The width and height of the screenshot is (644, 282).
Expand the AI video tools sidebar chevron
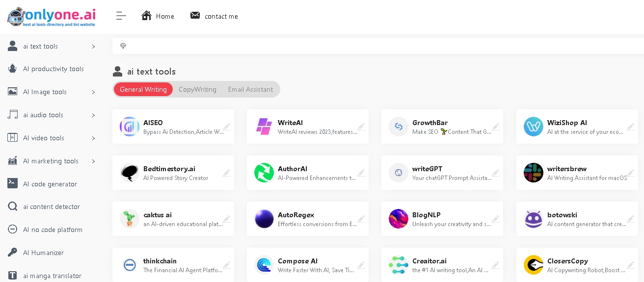pos(93,138)
